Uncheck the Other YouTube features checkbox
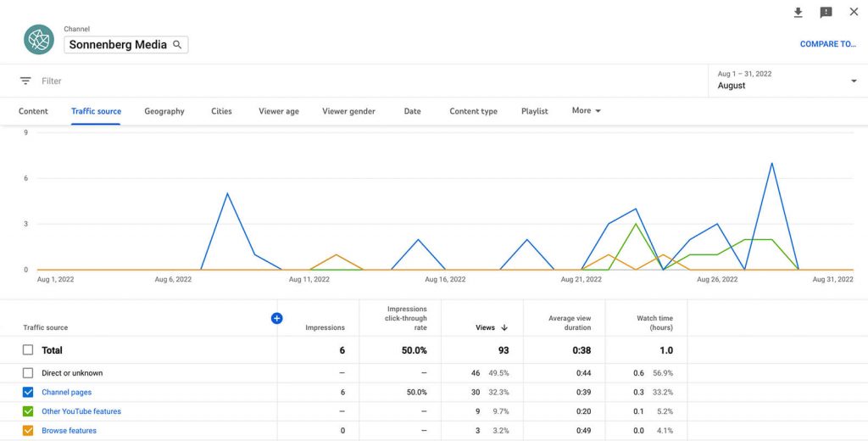This screenshot has width=868, height=441. (28, 411)
